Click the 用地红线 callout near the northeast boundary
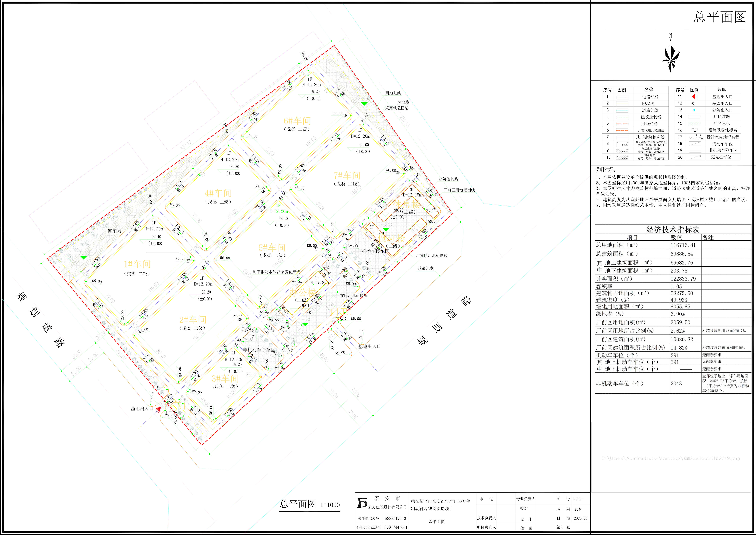Screen dimensions: 756x535 (x=393, y=93)
